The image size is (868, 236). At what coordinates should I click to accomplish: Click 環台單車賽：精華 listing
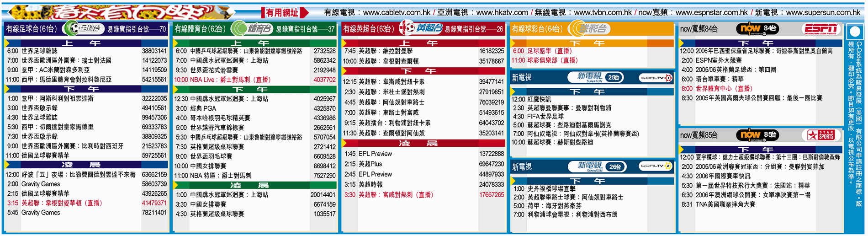click(720, 79)
